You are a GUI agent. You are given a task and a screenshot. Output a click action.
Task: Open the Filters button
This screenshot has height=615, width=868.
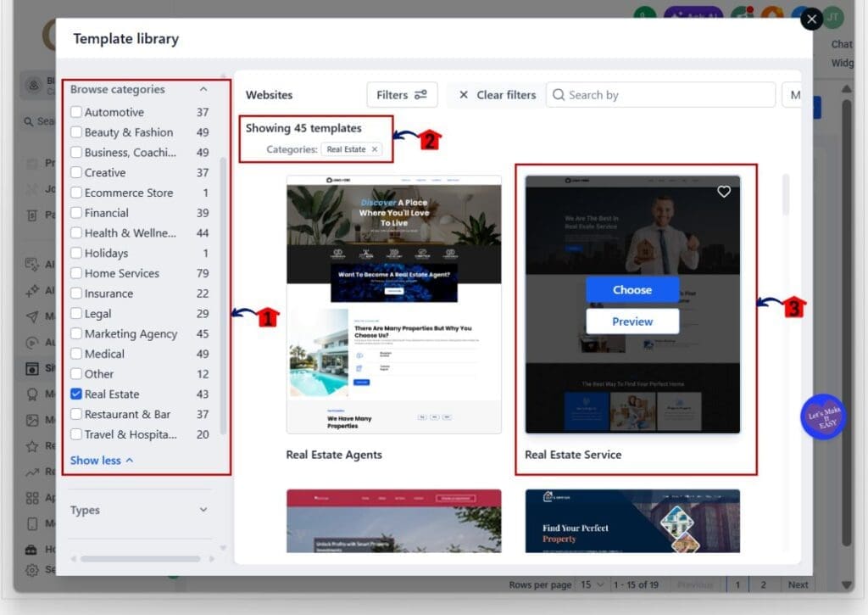[x=402, y=95]
